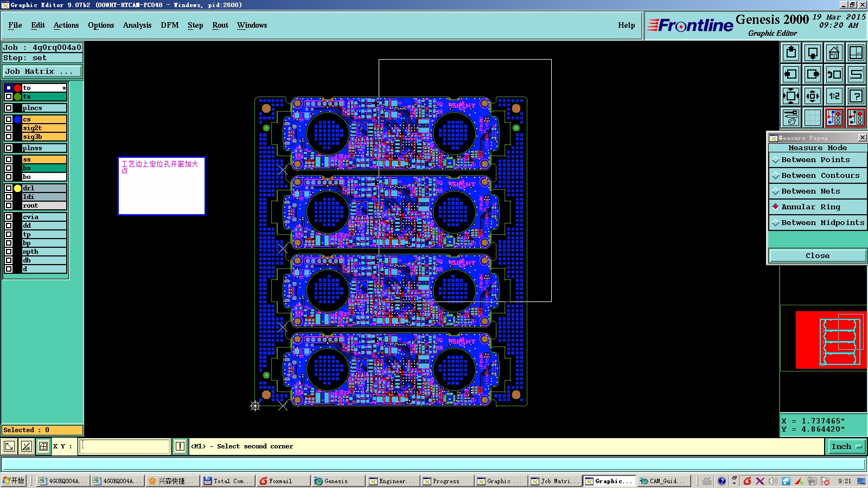Select the Between Midpoints measure mode
868x488 pixels.
818,223
